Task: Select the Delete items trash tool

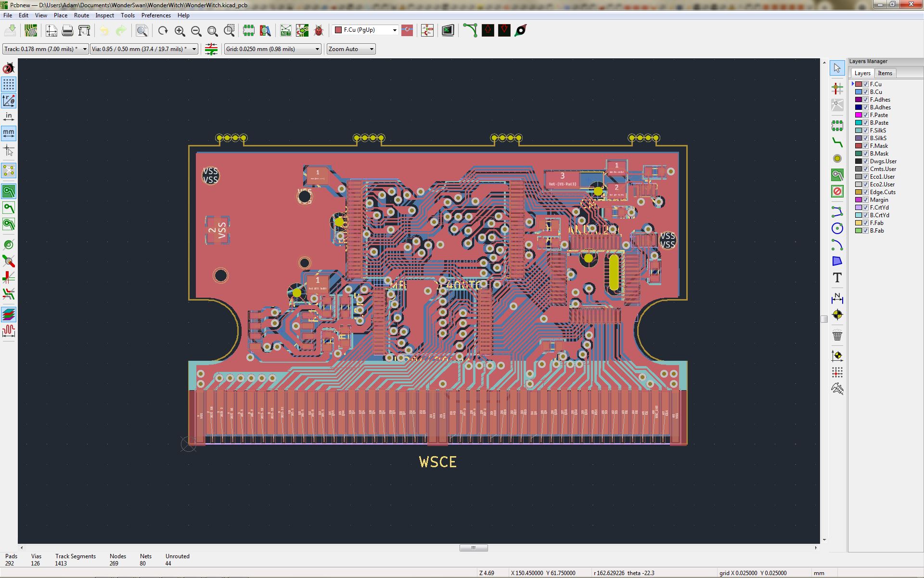Action: (x=837, y=336)
